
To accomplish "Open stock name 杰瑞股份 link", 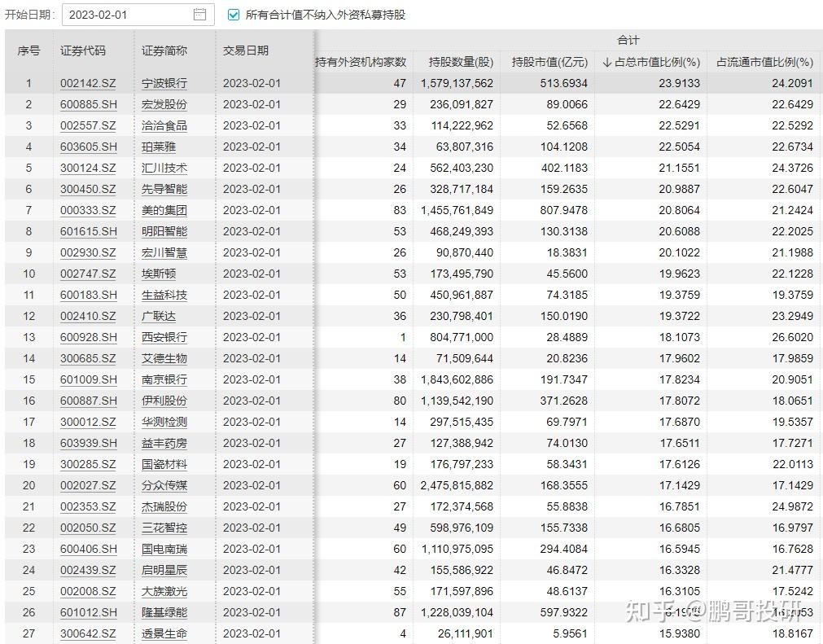I will [164, 506].
